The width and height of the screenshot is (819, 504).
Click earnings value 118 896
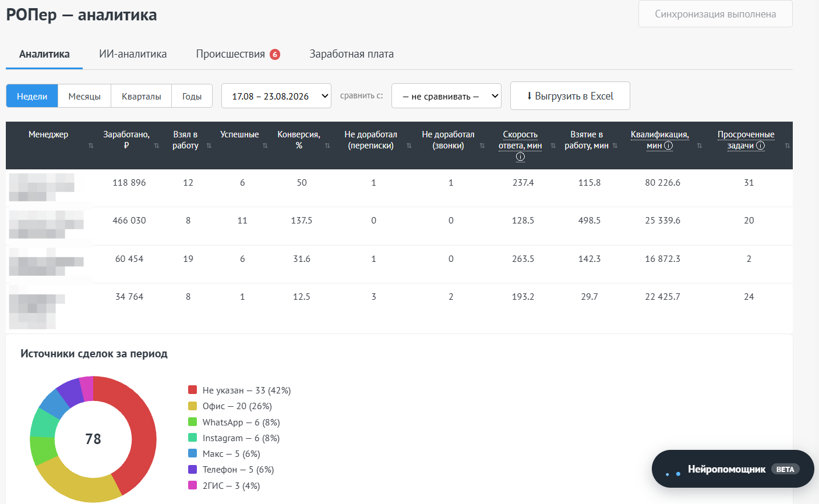(x=129, y=183)
